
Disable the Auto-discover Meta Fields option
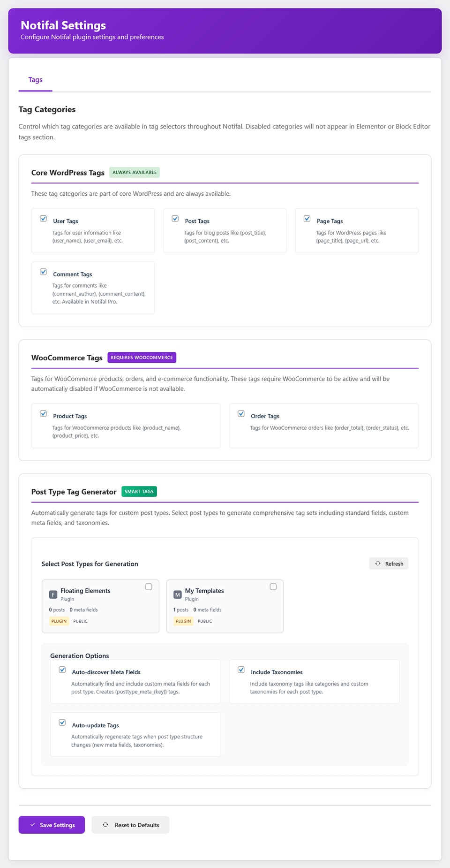coord(62,670)
